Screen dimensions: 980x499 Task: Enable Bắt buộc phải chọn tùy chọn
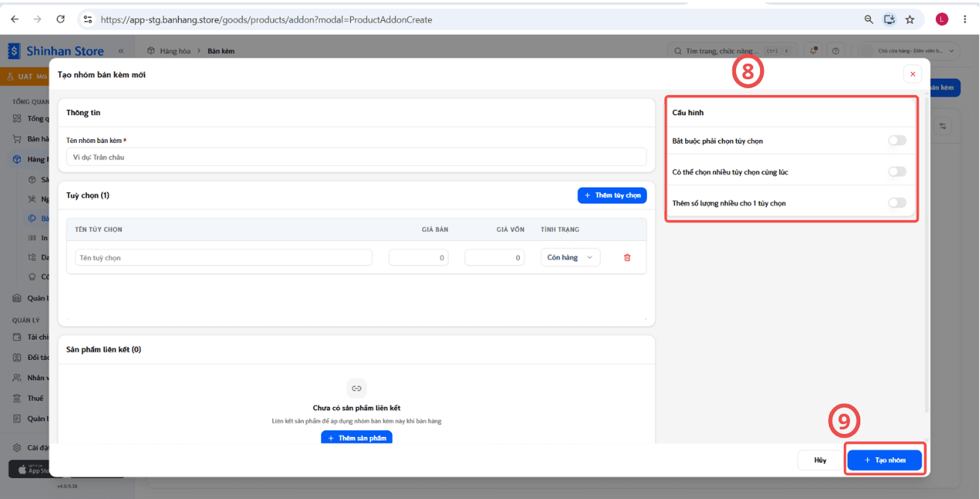pyautogui.click(x=897, y=141)
